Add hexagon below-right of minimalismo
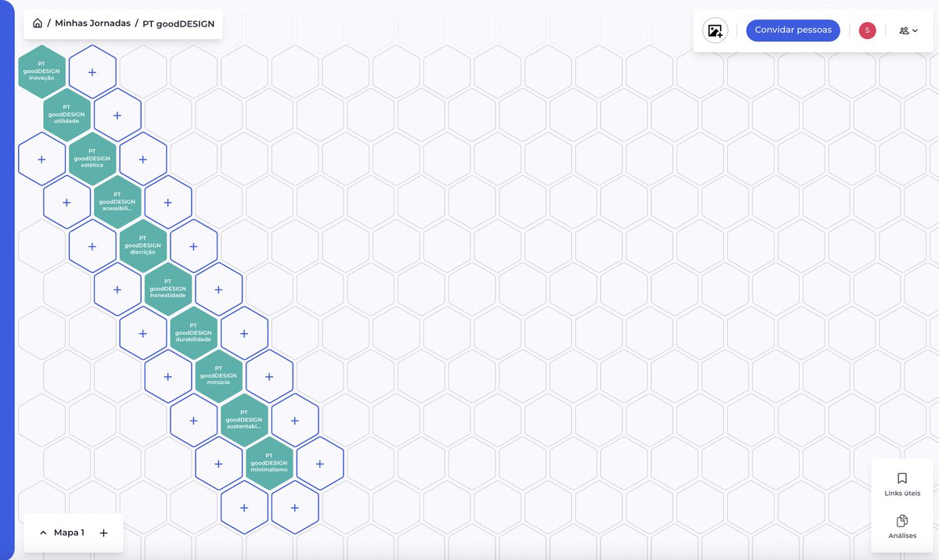This screenshot has width=939, height=560. pyautogui.click(x=295, y=508)
